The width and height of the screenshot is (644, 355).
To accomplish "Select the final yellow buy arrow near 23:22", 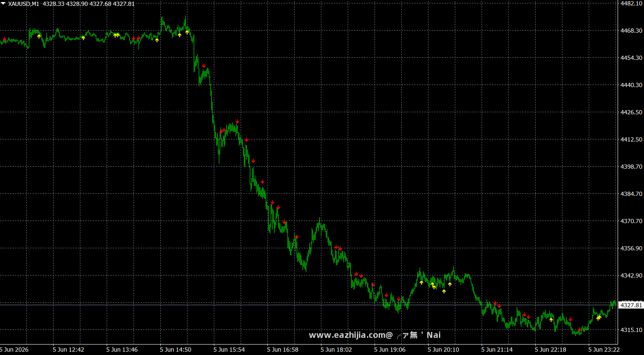I will (599, 317).
